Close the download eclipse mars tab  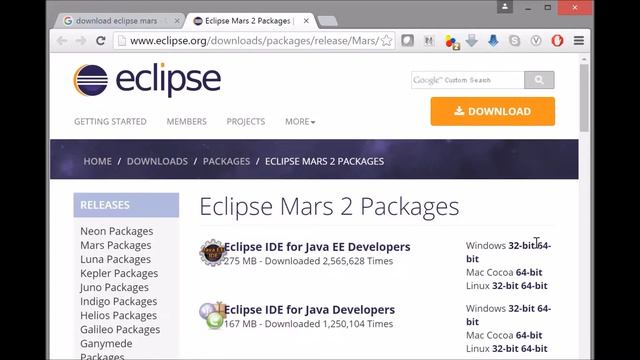coord(177,21)
